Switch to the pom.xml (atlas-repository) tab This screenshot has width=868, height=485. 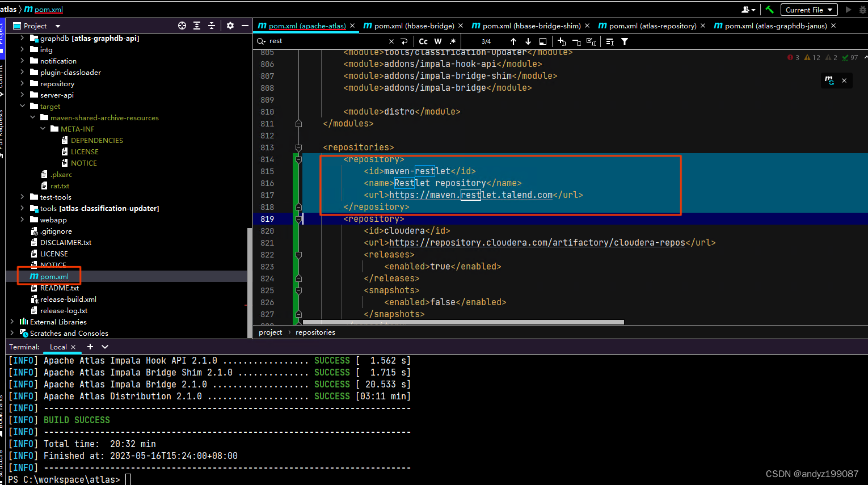(652, 26)
